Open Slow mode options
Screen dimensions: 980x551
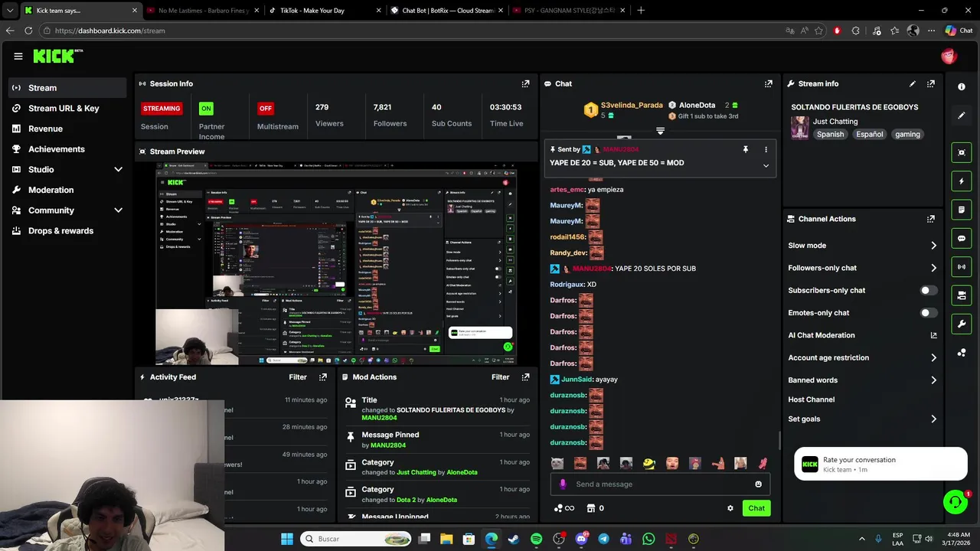click(x=862, y=246)
